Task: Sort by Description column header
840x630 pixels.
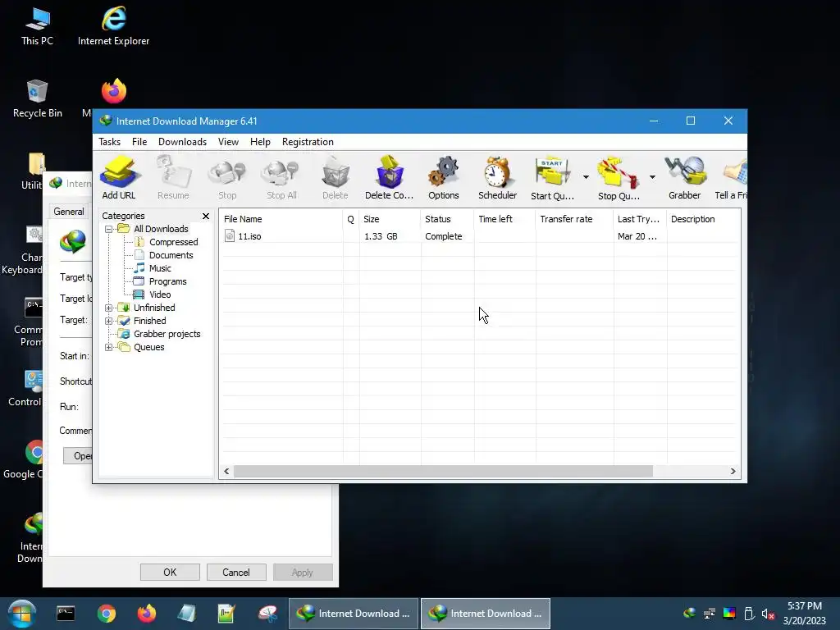Action: [704, 219]
